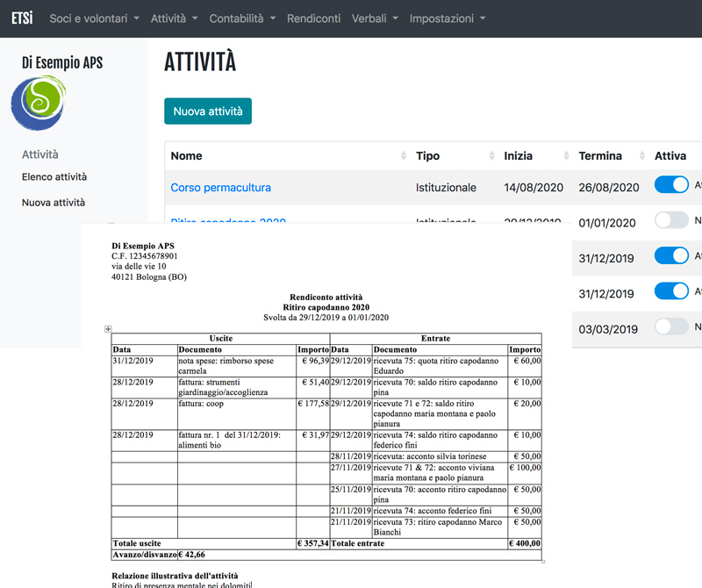This screenshot has width=702, height=588.
Task: Click the table move handle in the document
Action: (x=108, y=329)
